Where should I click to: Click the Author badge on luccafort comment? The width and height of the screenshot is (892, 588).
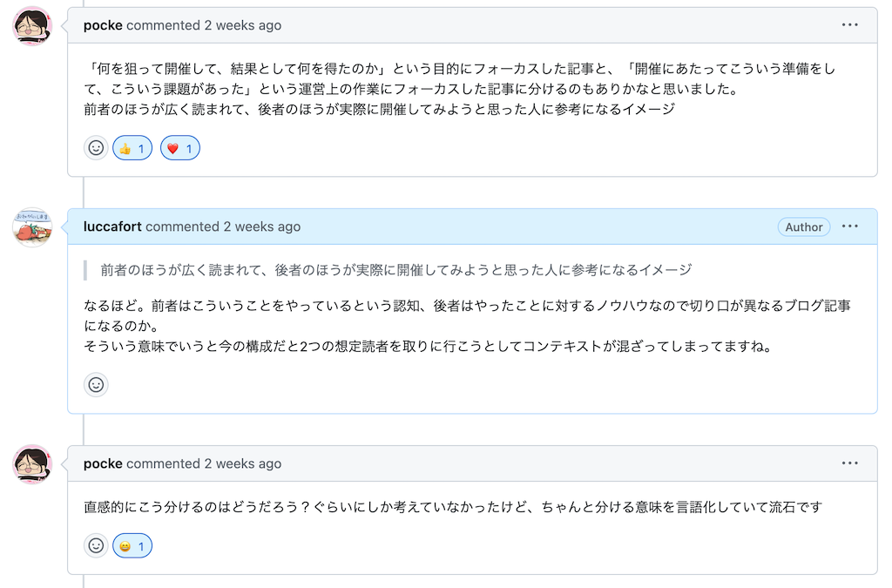(x=804, y=226)
